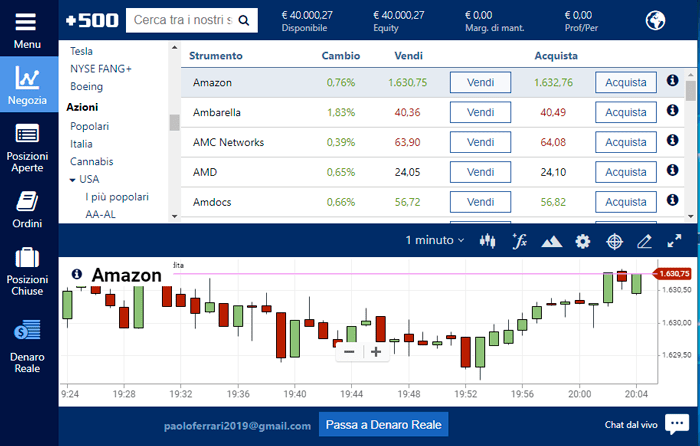Click Passa a Denaro Reale button
Image resolution: width=700 pixels, height=446 pixels.
[383, 424]
